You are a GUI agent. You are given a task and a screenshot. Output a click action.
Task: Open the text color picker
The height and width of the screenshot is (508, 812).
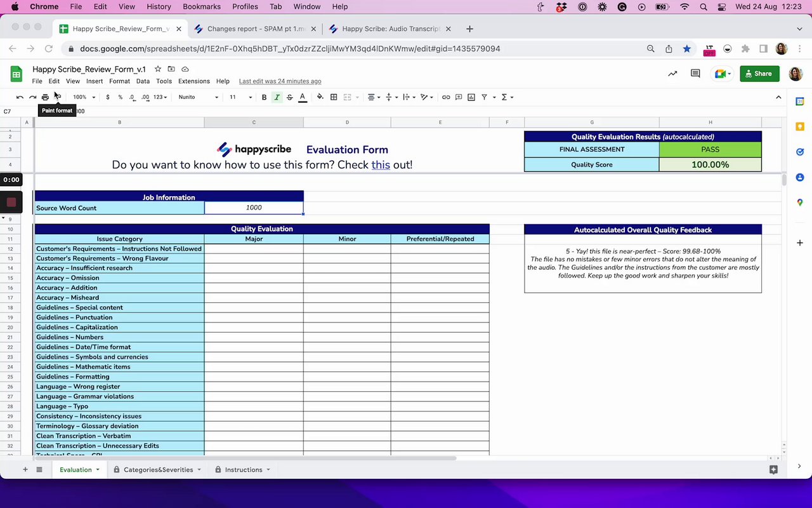[x=303, y=97]
